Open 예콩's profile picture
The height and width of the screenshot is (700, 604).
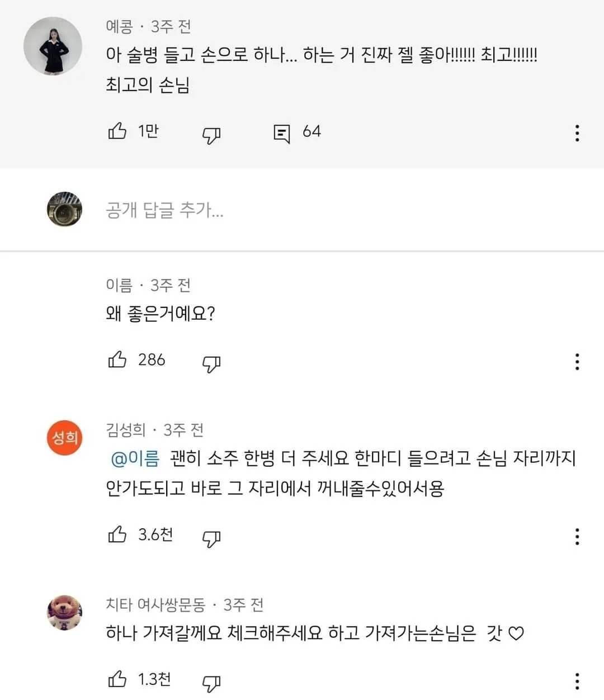point(53,46)
